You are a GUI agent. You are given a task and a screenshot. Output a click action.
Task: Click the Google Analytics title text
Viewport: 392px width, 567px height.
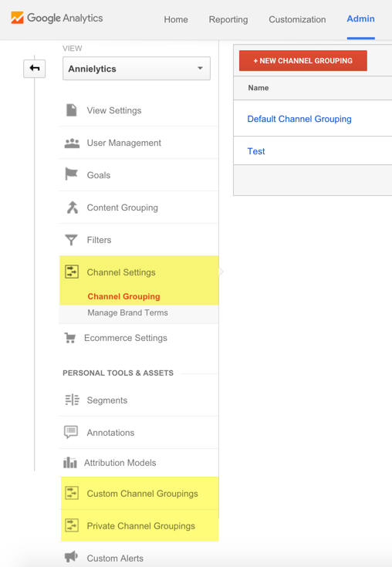pos(65,18)
